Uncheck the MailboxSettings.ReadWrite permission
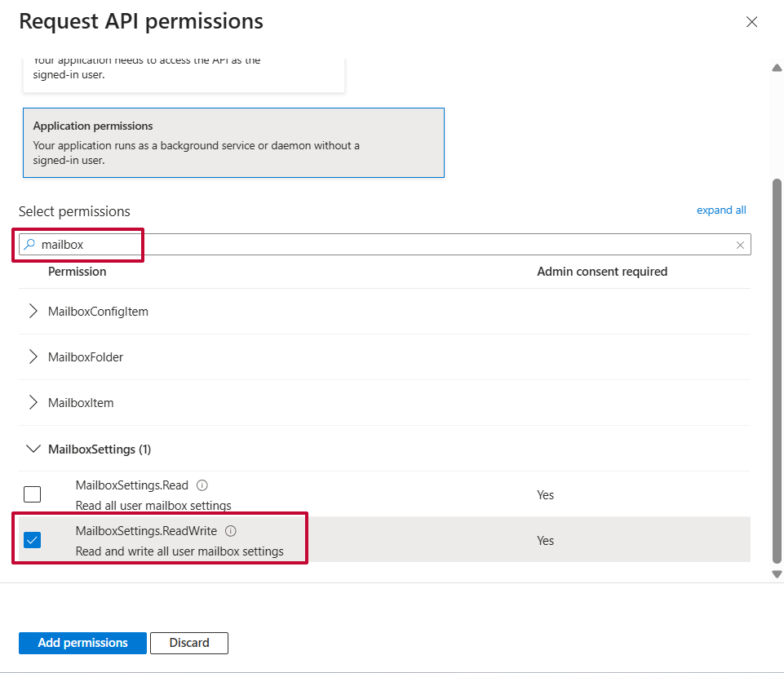Image resolution: width=784 pixels, height=673 pixels. point(32,540)
